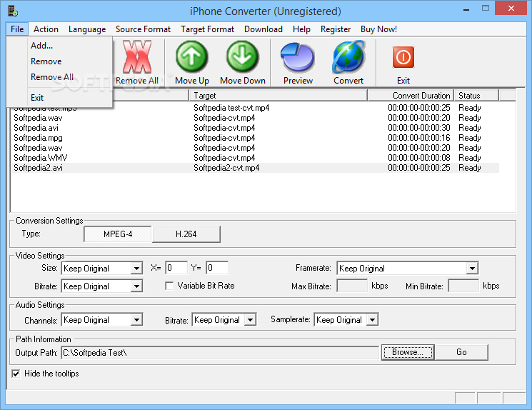532x410 pixels.
Task: Select the Softpedia2.avi file row
Action: [256, 168]
